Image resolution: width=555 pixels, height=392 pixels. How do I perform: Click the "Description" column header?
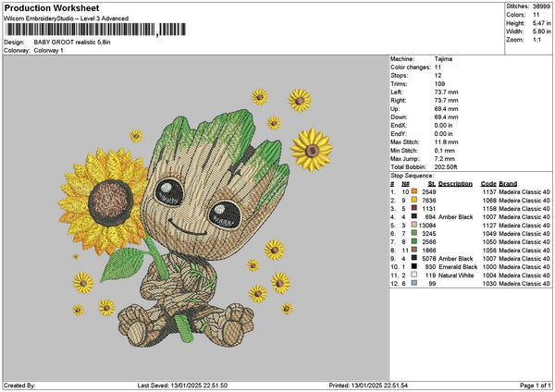455,184
